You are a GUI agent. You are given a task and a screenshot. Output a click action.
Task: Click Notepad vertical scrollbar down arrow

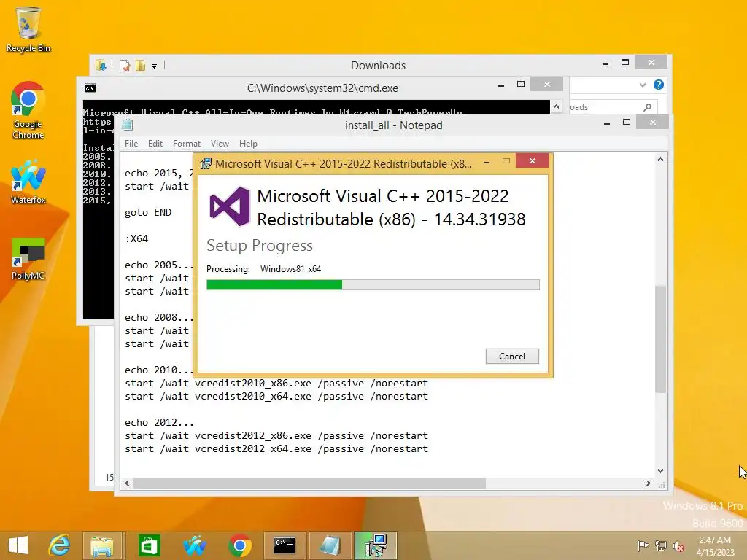click(x=660, y=471)
